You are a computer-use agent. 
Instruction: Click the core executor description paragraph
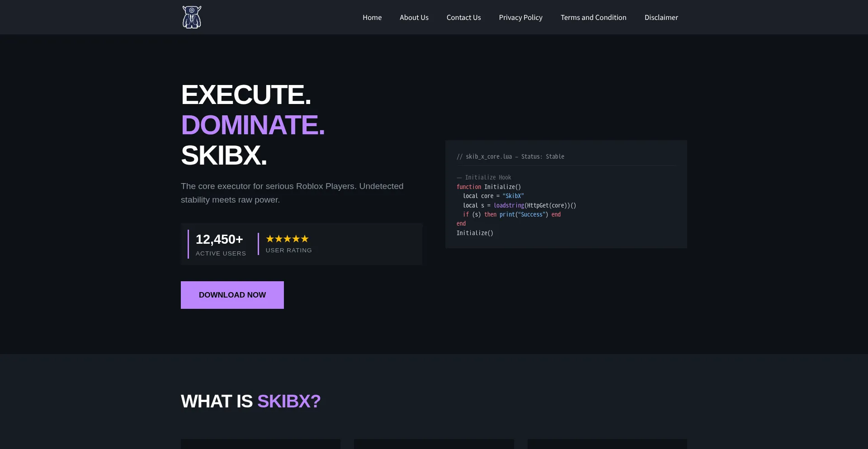(292, 193)
